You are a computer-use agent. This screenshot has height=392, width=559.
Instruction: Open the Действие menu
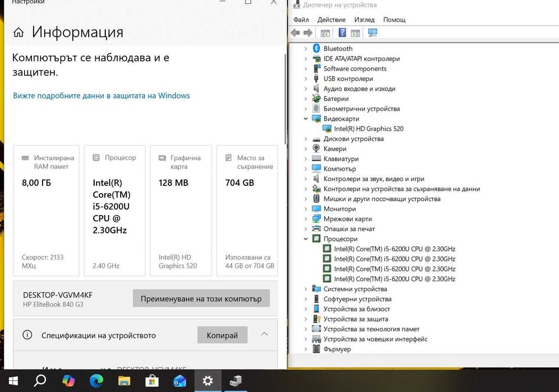[x=331, y=20]
